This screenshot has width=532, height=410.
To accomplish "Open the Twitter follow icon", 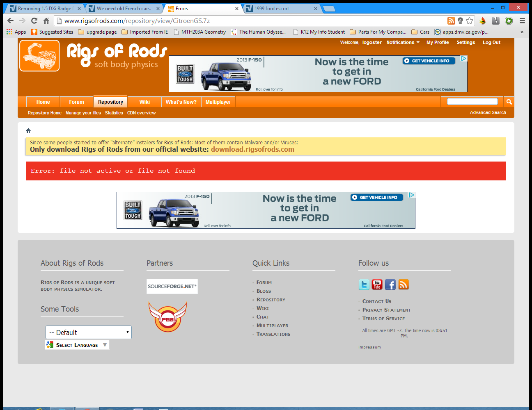I will 364,285.
